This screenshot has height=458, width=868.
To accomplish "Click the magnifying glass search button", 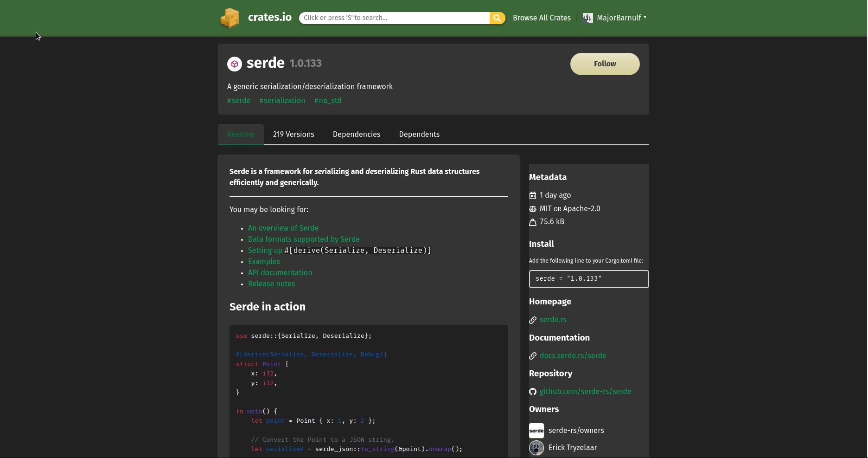I will pos(497,18).
